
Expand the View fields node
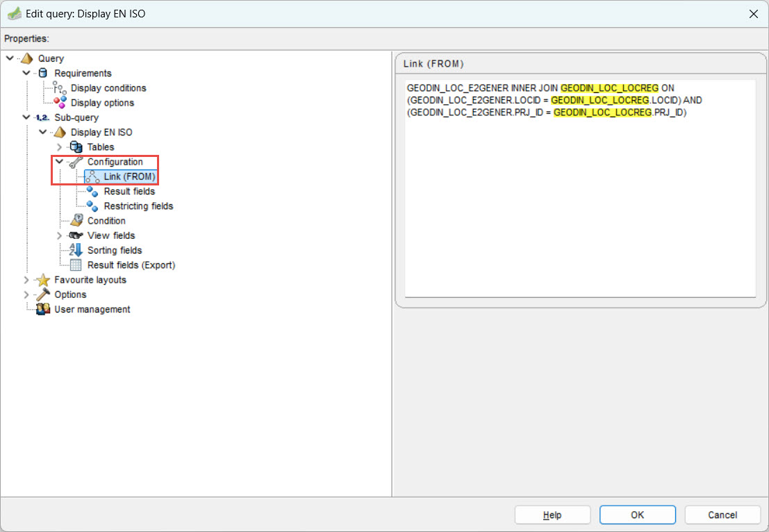59,236
